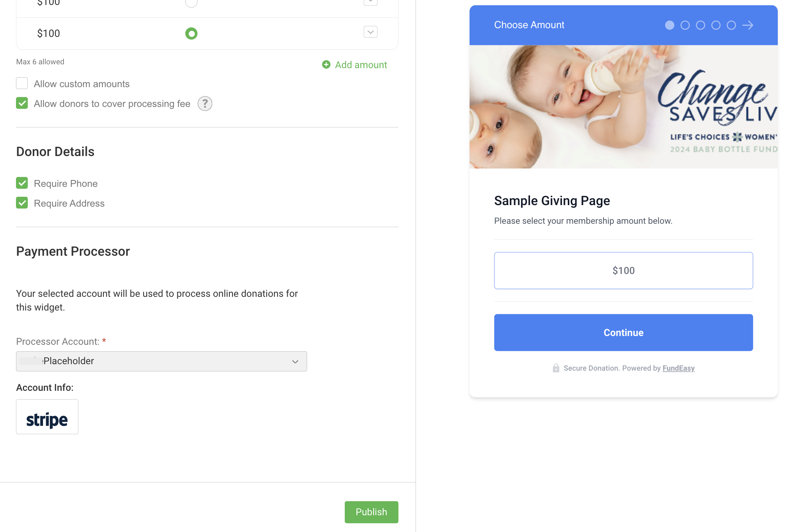Open the FundEasy link

(x=678, y=368)
